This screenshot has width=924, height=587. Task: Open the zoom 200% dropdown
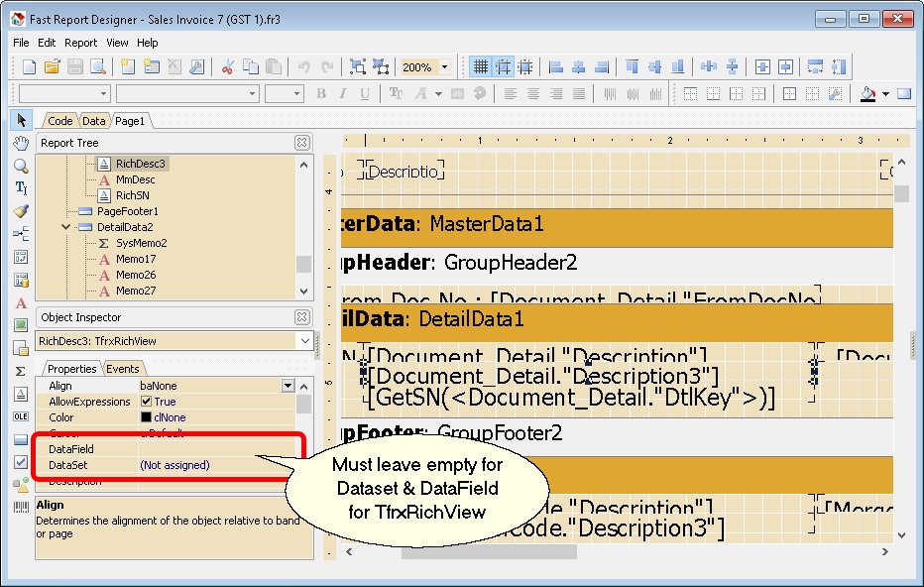[x=444, y=66]
